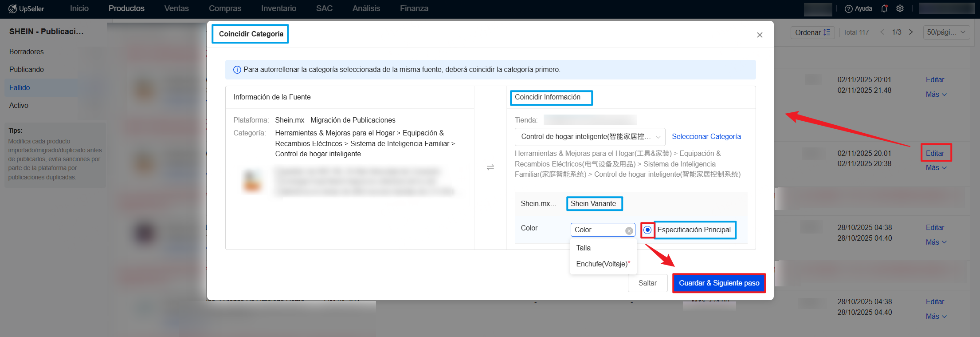Image resolution: width=980 pixels, height=337 pixels.
Task: Click the info icon in the blue banner
Action: tap(237, 70)
